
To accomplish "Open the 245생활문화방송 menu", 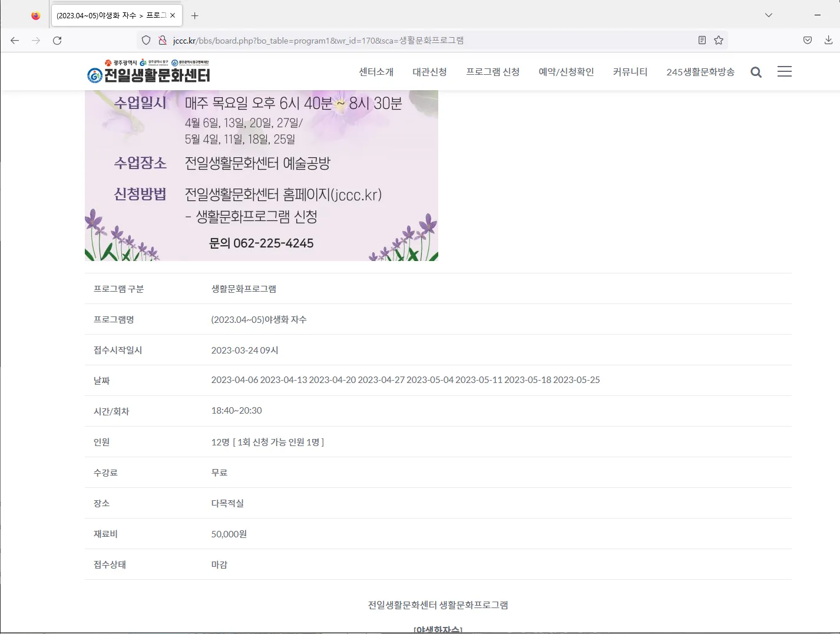I will pyautogui.click(x=700, y=72).
